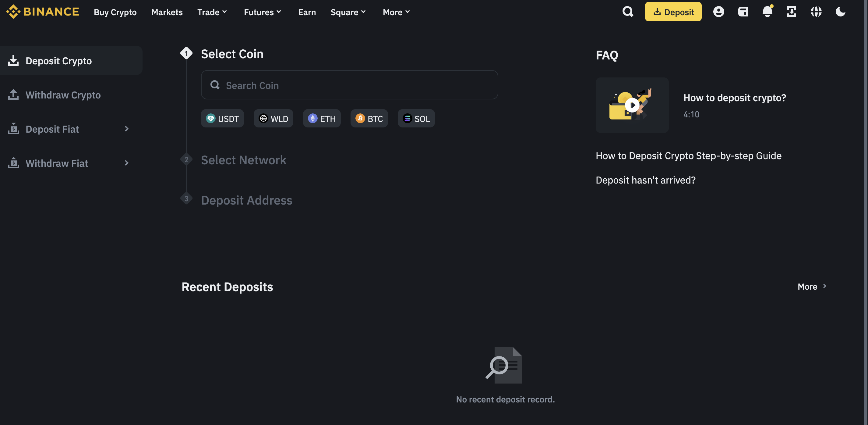868x425 pixels.
Task: Click the Recent Deposits heading
Action: coord(227,287)
